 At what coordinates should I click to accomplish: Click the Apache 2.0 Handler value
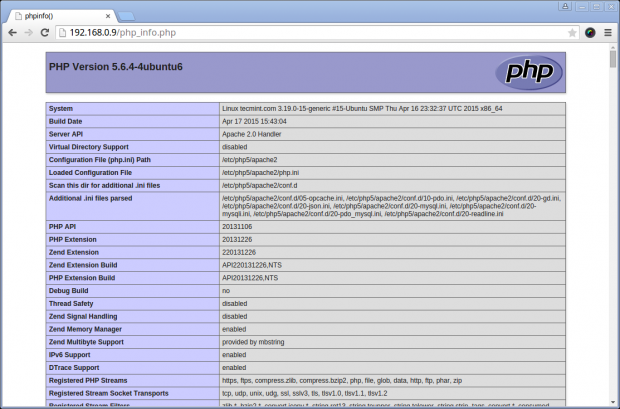[x=251, y=134]
